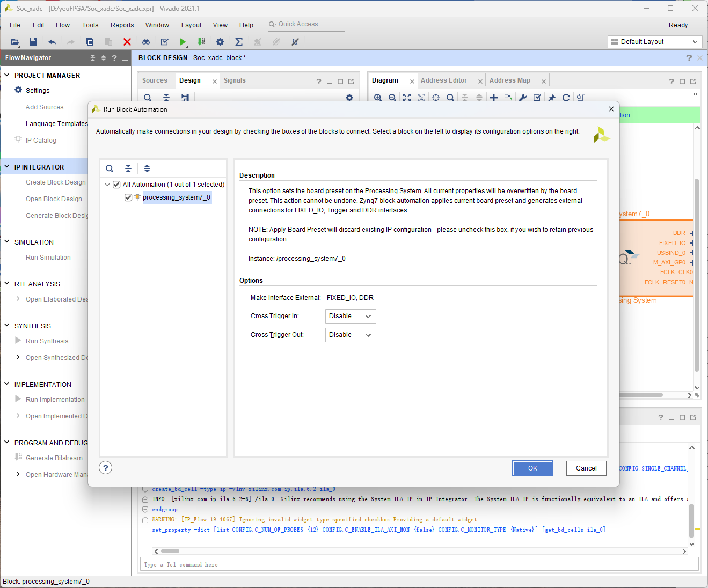Click Run Simulation in Flow Navigator

click(x=48, y=258)
